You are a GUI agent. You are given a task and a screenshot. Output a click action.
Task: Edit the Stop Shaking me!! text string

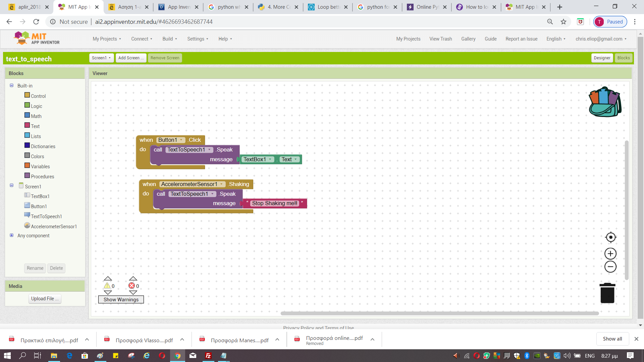(274, 203)
